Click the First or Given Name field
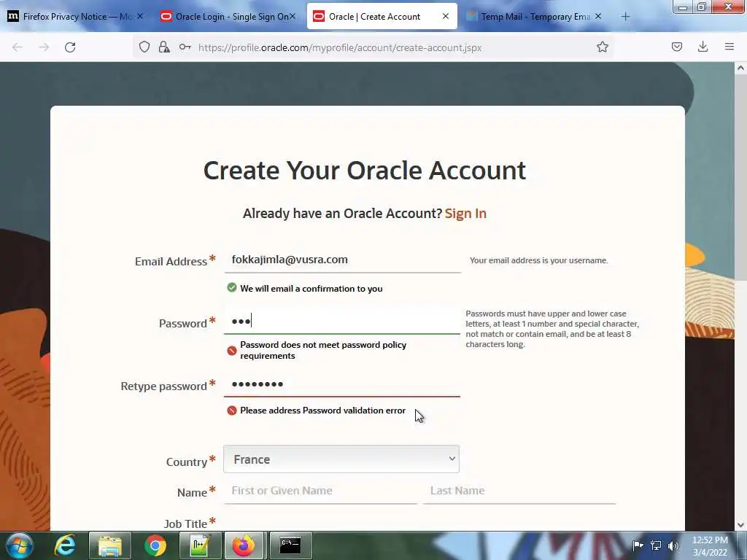747x560 pixels. click(320, 491)
